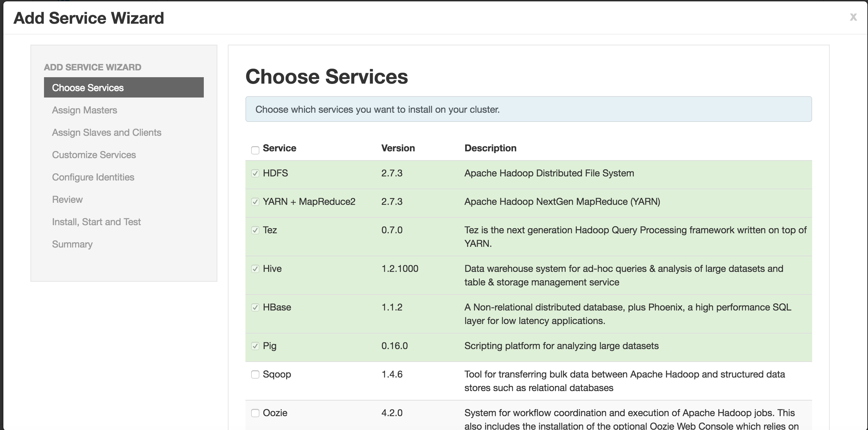Screen dimensions: 868x430
Task: Select the Choose Services wizard step
Action: (x=124, y=87)
